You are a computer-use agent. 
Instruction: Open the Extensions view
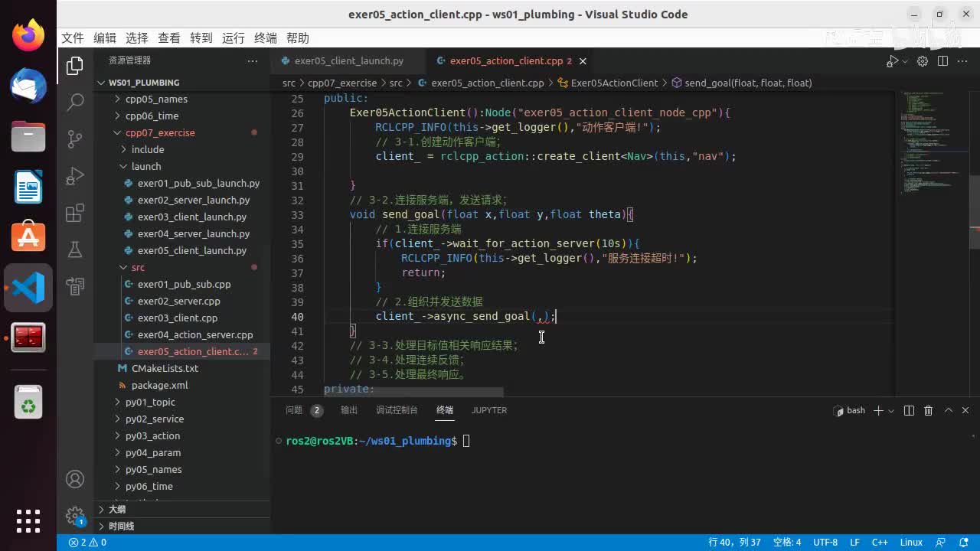pos(75,213)
